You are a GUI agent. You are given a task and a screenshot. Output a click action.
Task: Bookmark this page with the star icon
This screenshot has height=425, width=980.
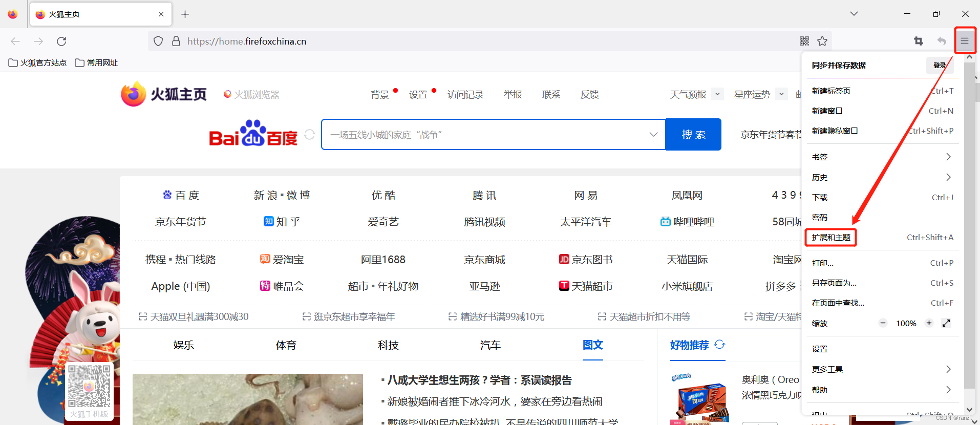pyautogui.click(x=822, y=41)
